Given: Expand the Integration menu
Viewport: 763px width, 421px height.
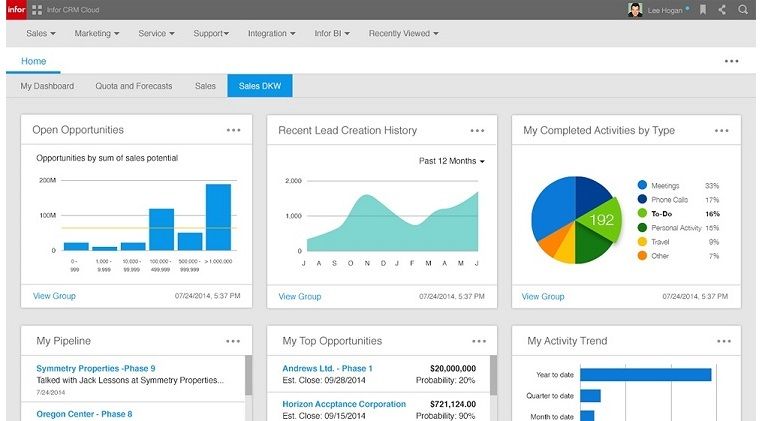Looking at the screenshot, I should tap(272, 34).
